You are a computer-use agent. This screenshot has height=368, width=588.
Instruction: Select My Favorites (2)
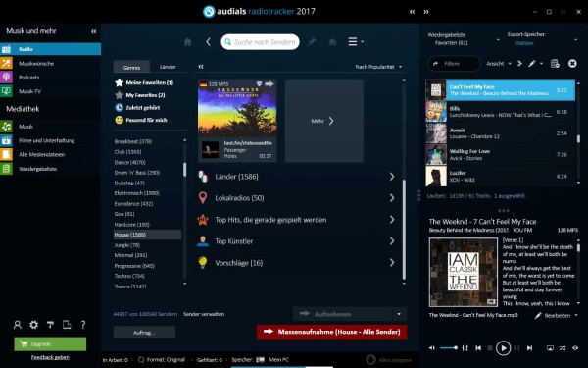click(140, 95)
